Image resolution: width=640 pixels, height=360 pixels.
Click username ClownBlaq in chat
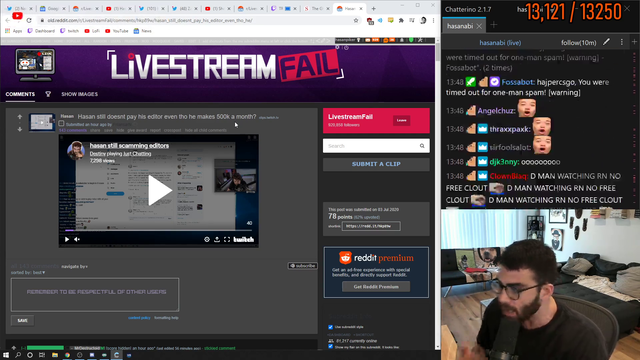508,176
